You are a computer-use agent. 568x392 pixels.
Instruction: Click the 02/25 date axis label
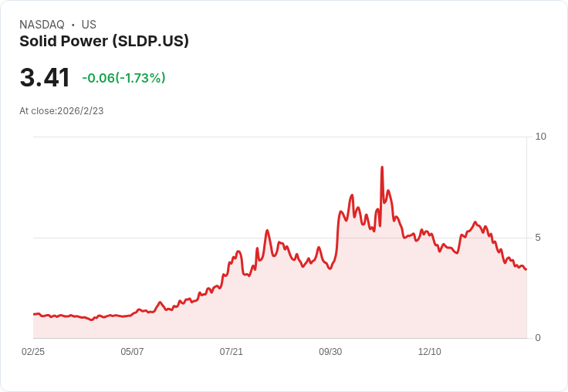(33, 352)
